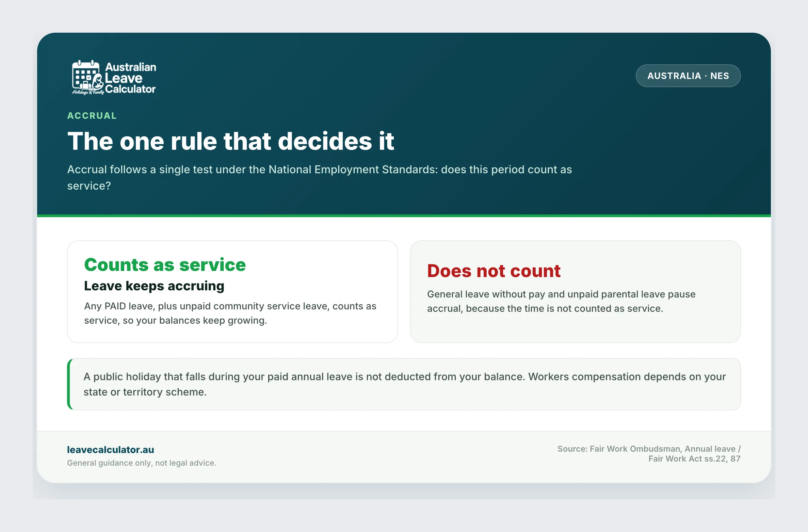Click the Fair Work Ombudsman source citation
The image size is (808, 532).
pos(649,454)
